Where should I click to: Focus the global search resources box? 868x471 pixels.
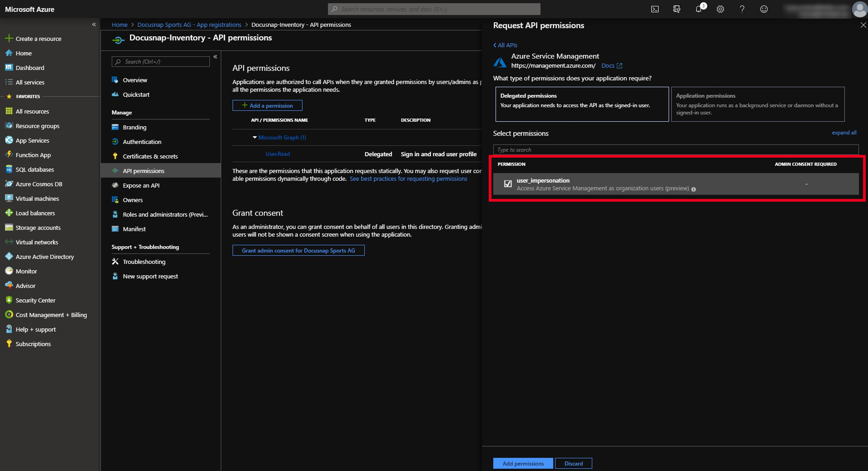[434, 9]
